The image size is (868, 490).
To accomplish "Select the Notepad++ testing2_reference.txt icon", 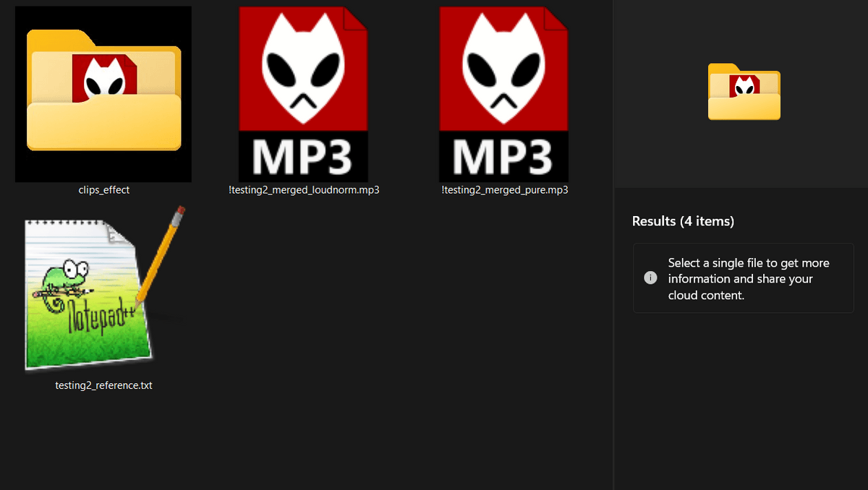I will pyautogui.click(x=104, y=288).
